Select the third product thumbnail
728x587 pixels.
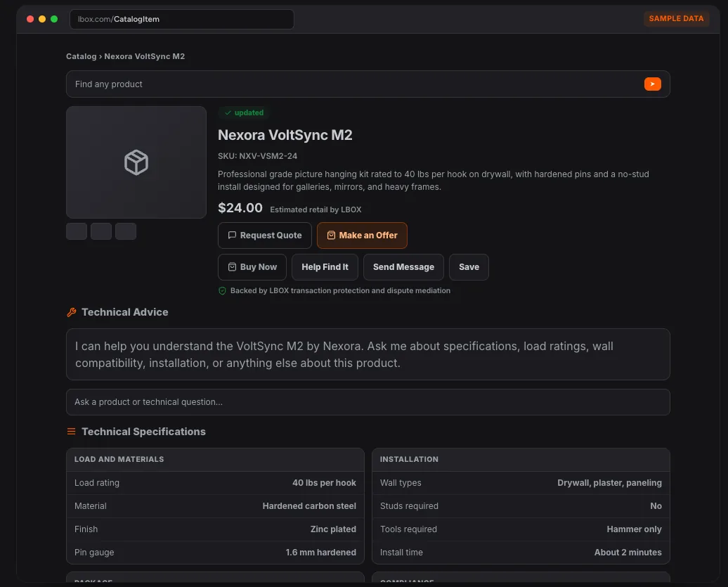[x=126, y=231]
